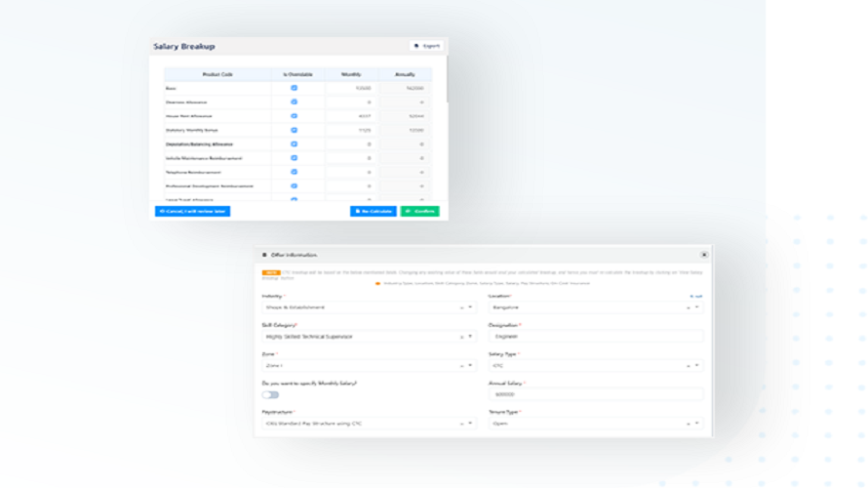
Task: Click the Designation input field
Action: pyautogui.click(x=596, y=336)
